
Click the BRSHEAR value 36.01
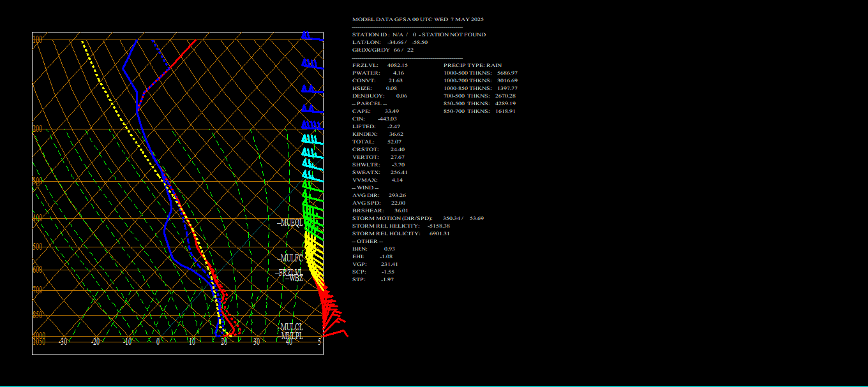tap(401, 210)
